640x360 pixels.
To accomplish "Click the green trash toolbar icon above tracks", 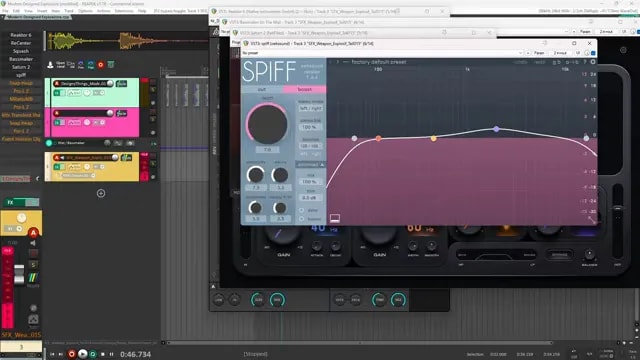I will tap(111, 64).
